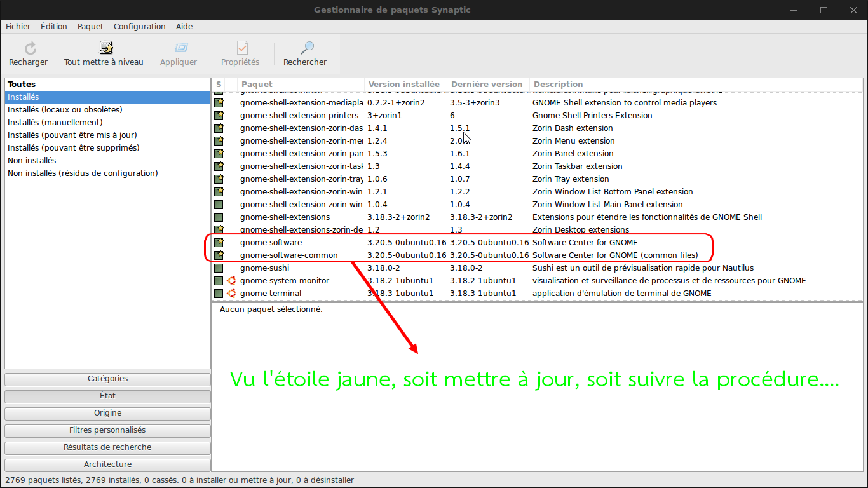The height and width of the screenshot is (488, 868).
Task: Click the Rechercher magnifier icon
Action: [x=307, y=48]
